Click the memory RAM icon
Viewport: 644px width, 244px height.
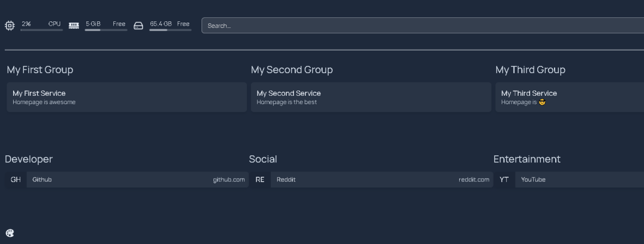click(x=74, y=26)
